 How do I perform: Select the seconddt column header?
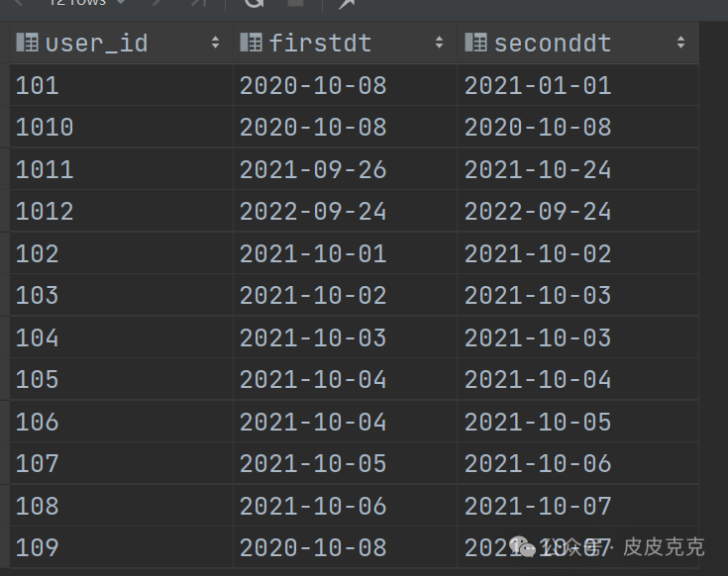pos(577,43)
